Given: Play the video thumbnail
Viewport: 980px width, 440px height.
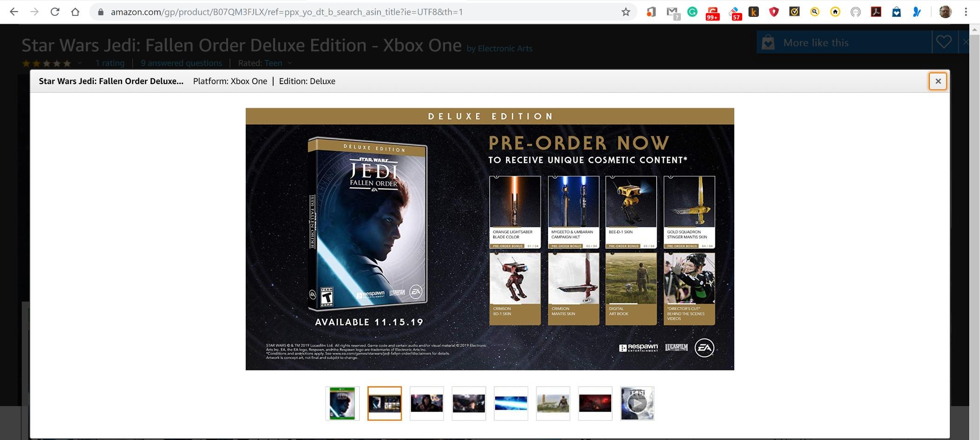Looking at the screenshot, I should tap(637, 403).
